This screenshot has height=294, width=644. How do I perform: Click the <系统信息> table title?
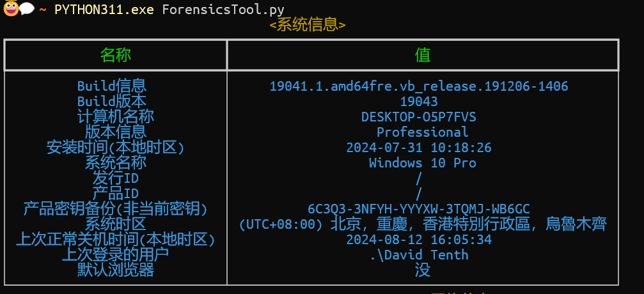point(308,25)
